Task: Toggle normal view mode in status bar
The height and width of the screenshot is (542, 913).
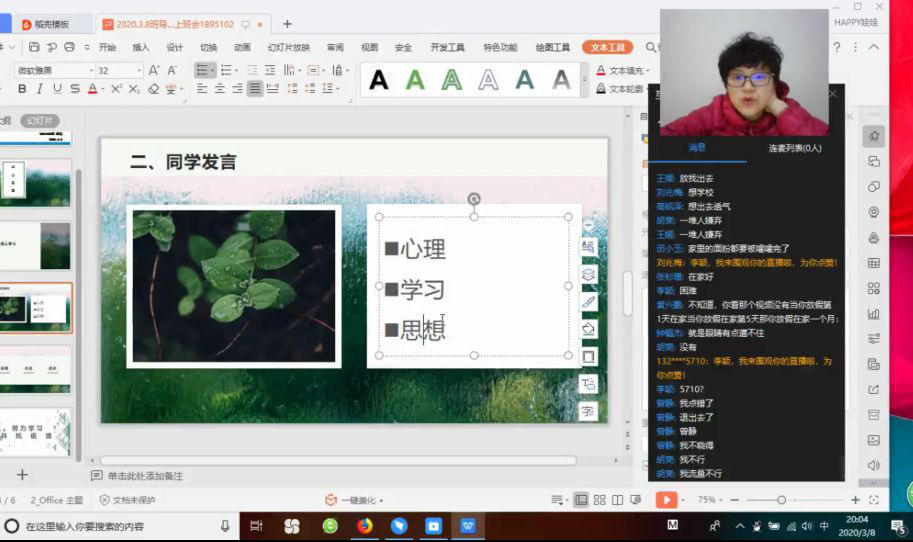Action: click(581, 500)
